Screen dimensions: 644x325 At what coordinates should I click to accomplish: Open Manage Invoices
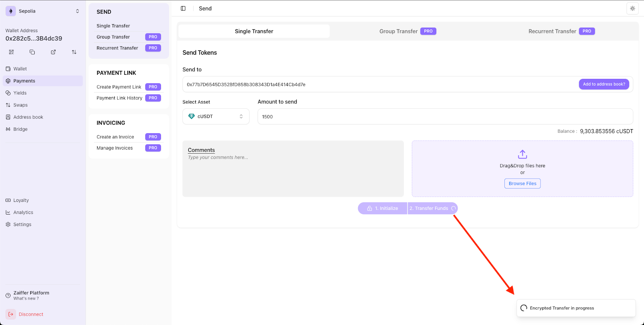pos(115,148)
